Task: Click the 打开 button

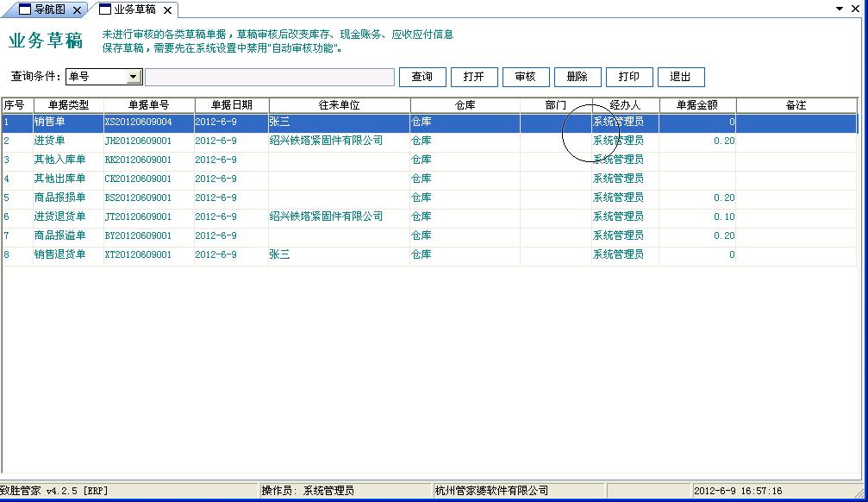Action: (473, 77)
